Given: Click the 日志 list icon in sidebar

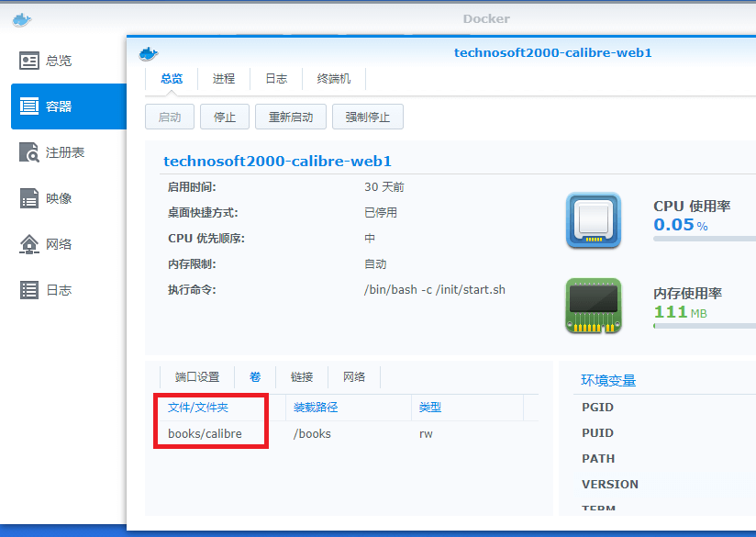Looking at the screenshot, I should tap(29, 290).
